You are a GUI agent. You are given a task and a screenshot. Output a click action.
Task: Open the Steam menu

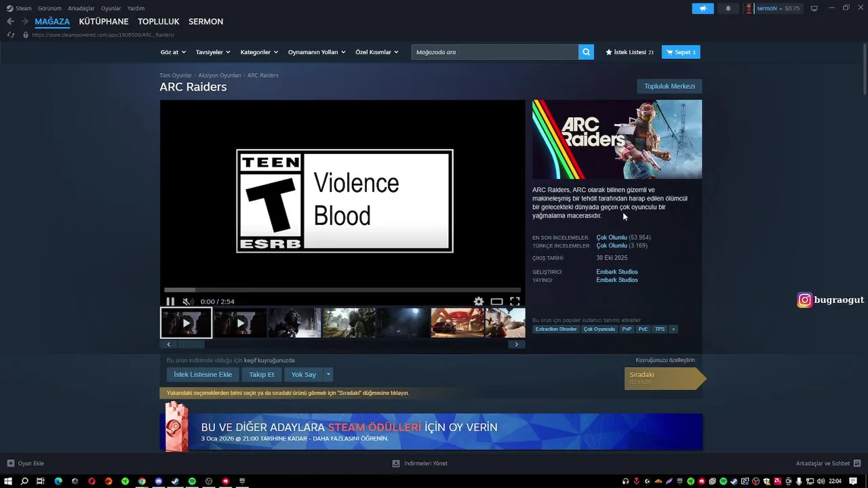[19, 8]
